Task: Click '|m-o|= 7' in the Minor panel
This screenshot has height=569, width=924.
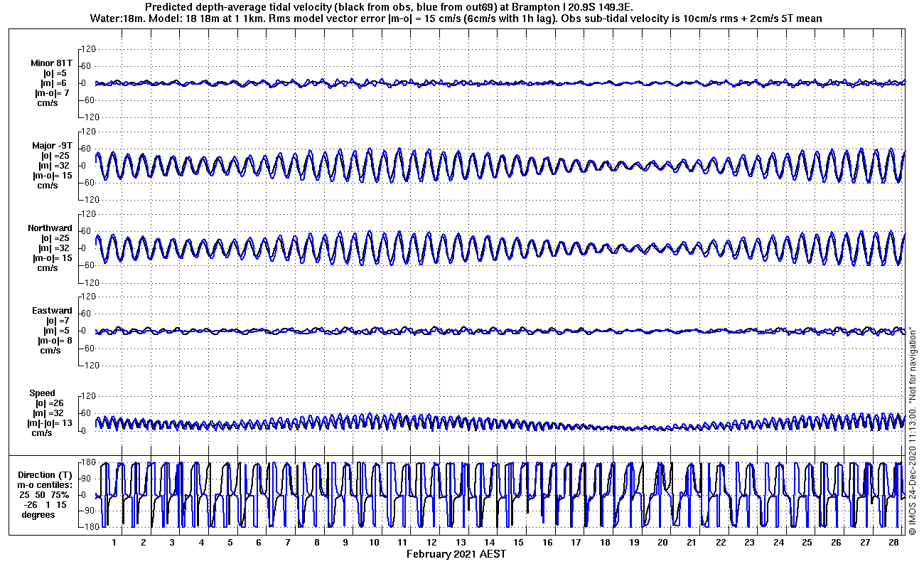Action: (x=52, y=93)
